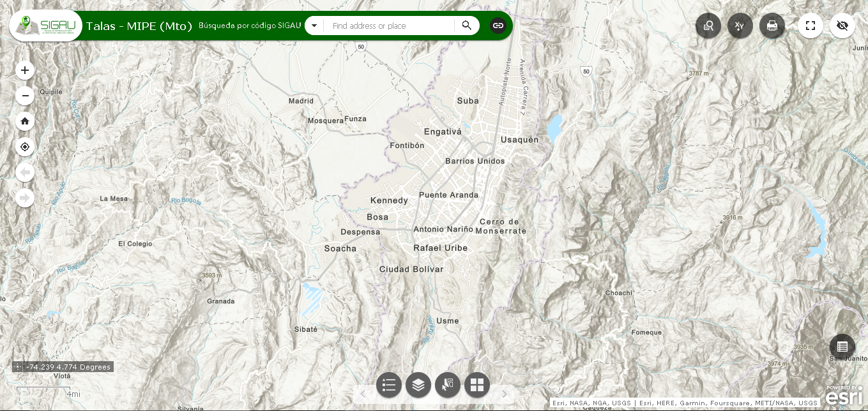Click the SIGAU logo link
The width and height of the screenshot is (868, 411).
click(45, 26)
